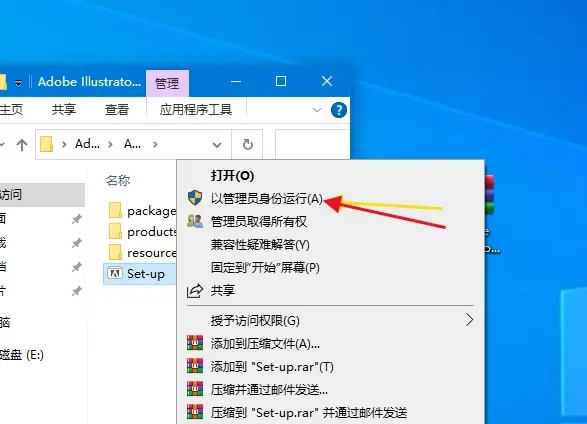Click the share arrow icon in context menu
587x424 pixels.
195,291
